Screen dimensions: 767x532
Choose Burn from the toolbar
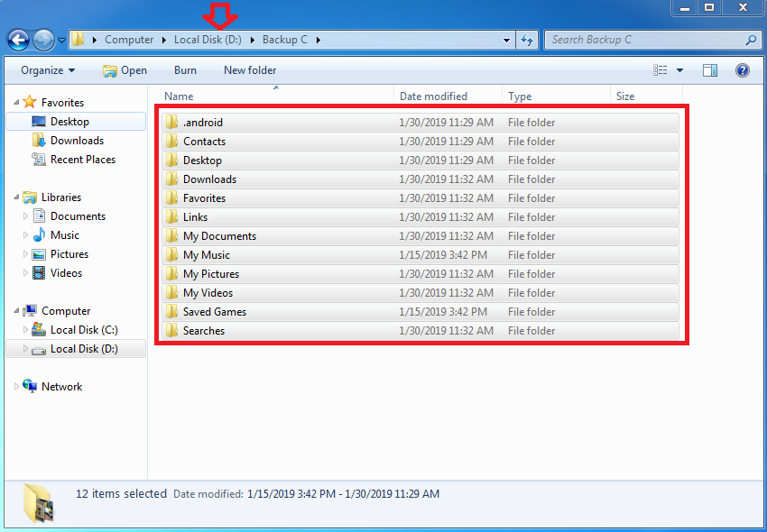(x=185, y=70)
